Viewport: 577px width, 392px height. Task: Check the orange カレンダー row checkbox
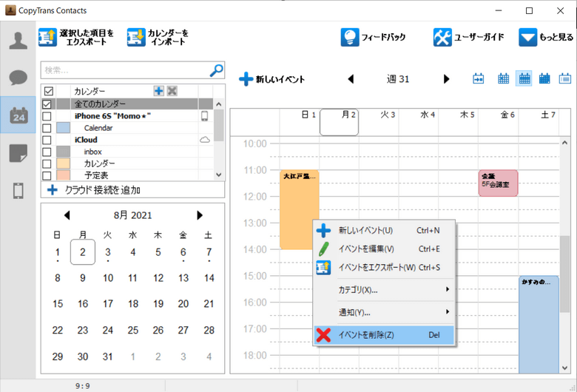click(47, 163)
